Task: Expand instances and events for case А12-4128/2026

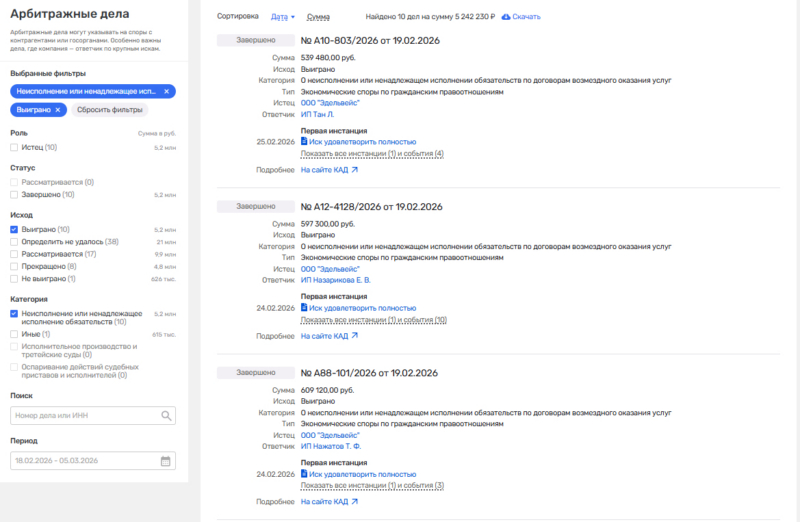Action: point(373,320)
